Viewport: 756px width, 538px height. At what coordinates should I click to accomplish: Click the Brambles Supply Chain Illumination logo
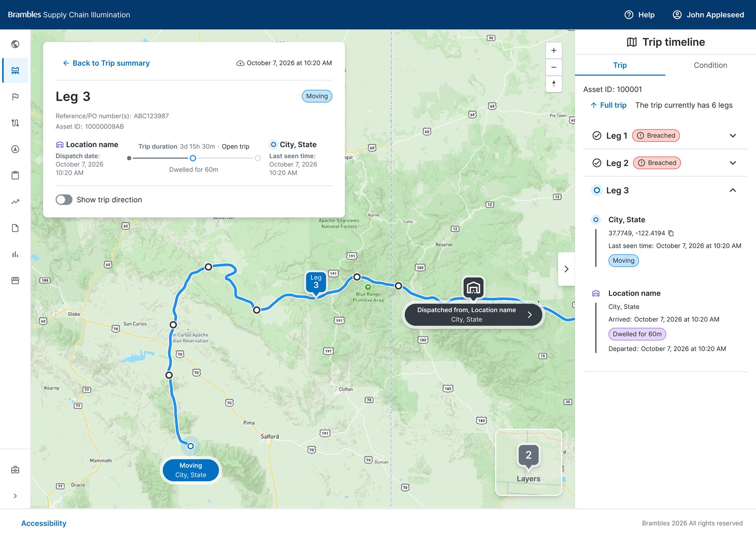tap(69, 15)
